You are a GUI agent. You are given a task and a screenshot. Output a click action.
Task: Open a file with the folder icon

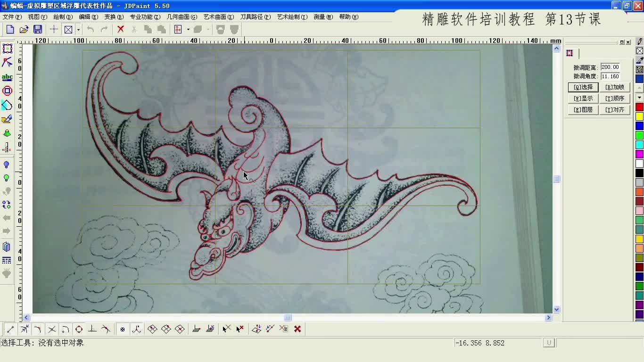[x=24, y=29]
